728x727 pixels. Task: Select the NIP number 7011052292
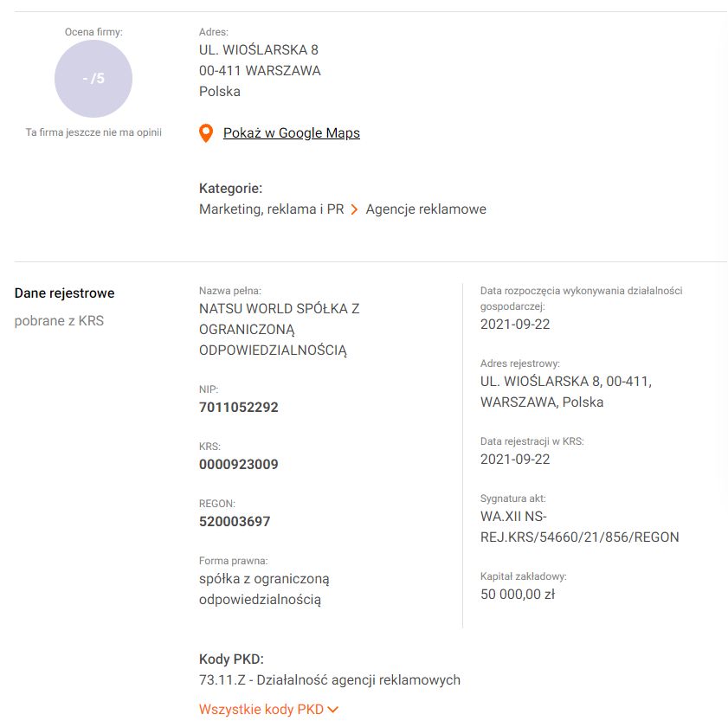coord(239,407)
